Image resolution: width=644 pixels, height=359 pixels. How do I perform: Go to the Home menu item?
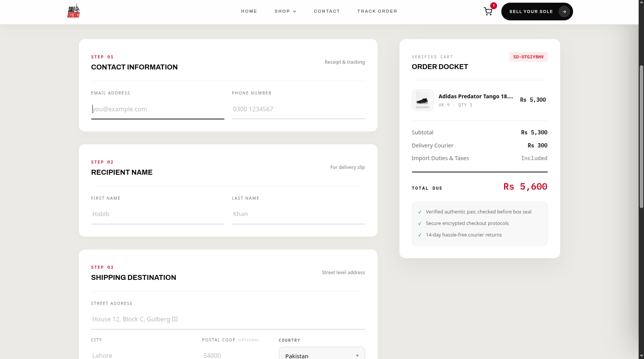[x=249, y=11]
